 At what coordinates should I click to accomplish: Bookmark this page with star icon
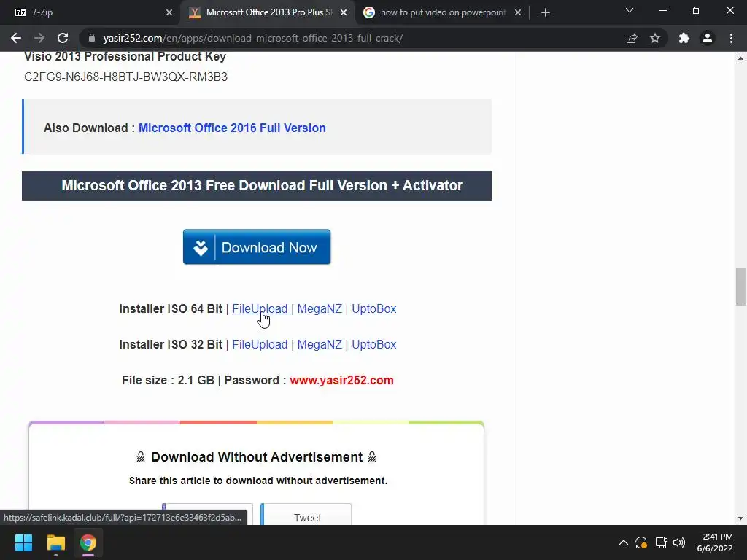tap(655, 38)
